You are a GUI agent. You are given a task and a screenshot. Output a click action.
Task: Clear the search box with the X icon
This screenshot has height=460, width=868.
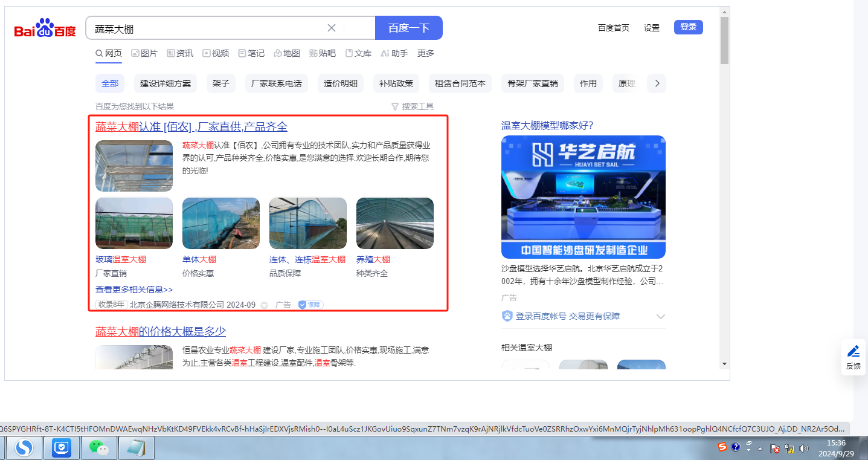pyautogui.click(x=332, y=28)
